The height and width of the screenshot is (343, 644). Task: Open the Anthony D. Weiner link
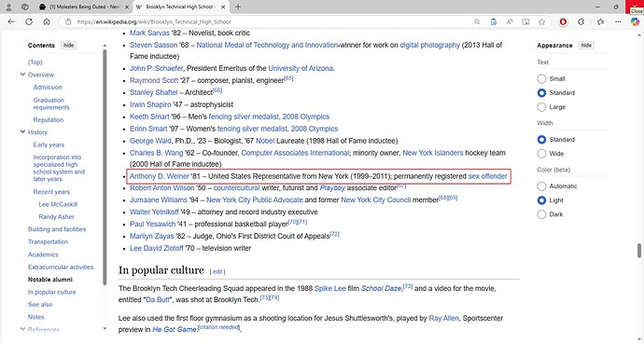160,176
